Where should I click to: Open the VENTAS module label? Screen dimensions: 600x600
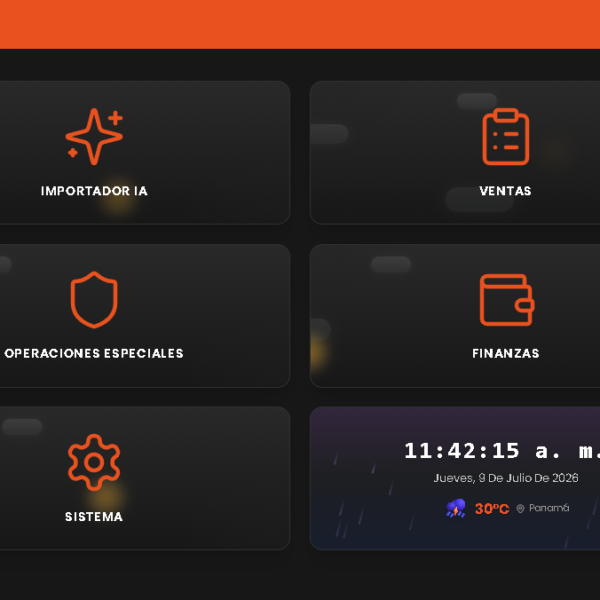[505, 191]
